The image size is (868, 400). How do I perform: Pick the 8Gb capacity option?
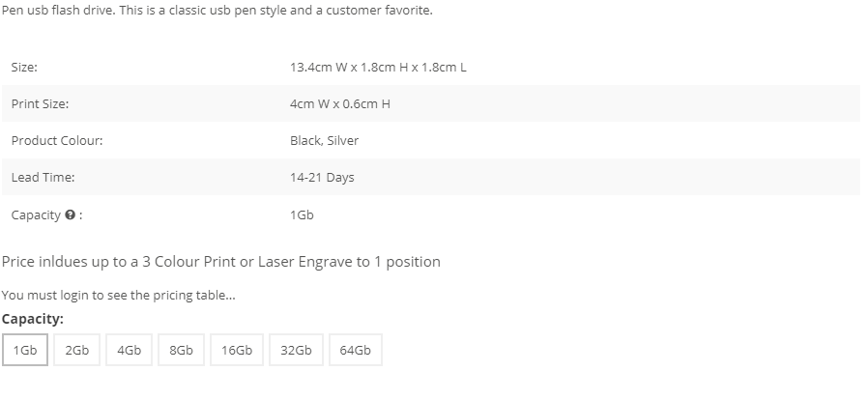pos(181,350)
